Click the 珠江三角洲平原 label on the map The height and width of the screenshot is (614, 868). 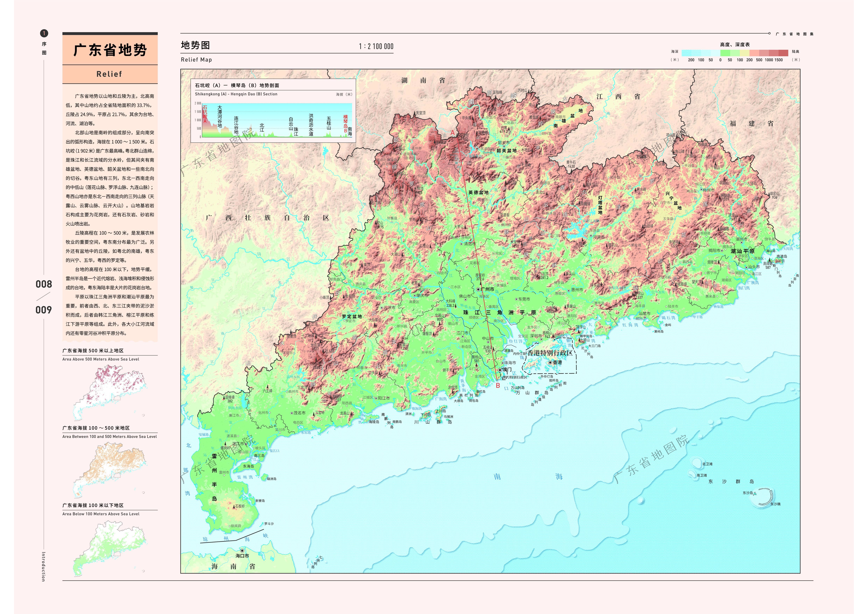[x=499, y=312]
